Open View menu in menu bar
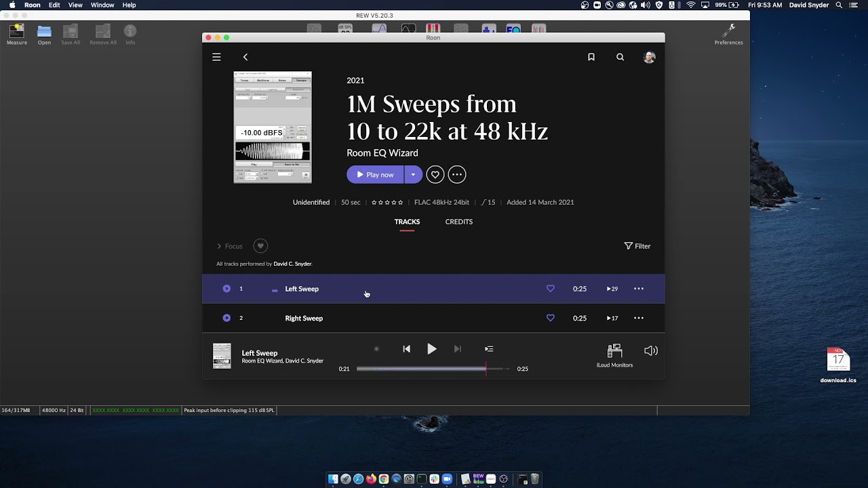 coord(75,5)
